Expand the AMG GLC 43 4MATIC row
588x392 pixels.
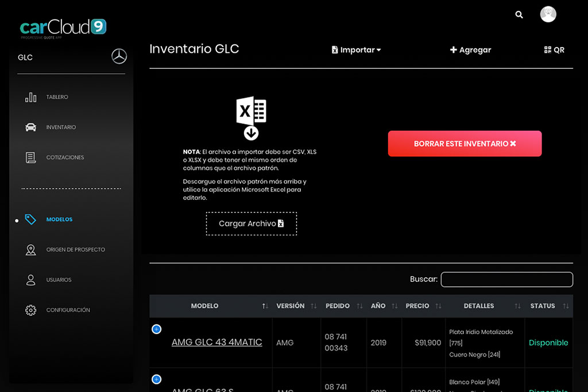tap(156, 329)
